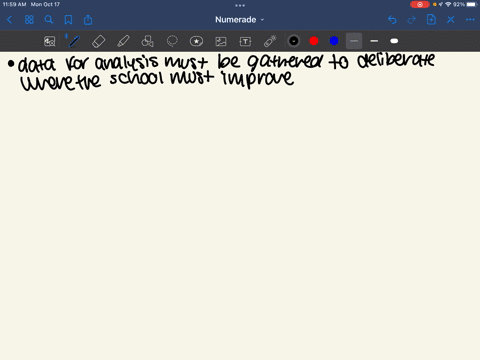The image size is (480, 360).
Task: Select the Highlighter tool
Action: click(x=123, y=41)
